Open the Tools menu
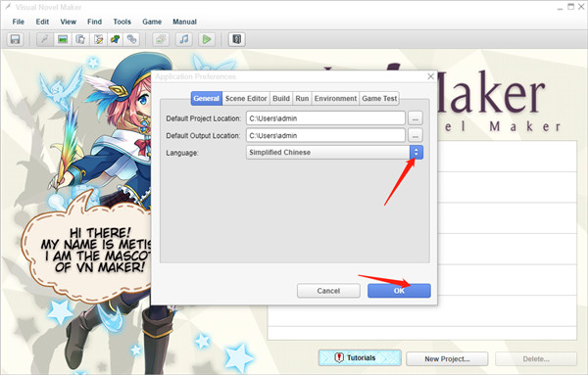This screenshot has height=375, width=588. 122,22
